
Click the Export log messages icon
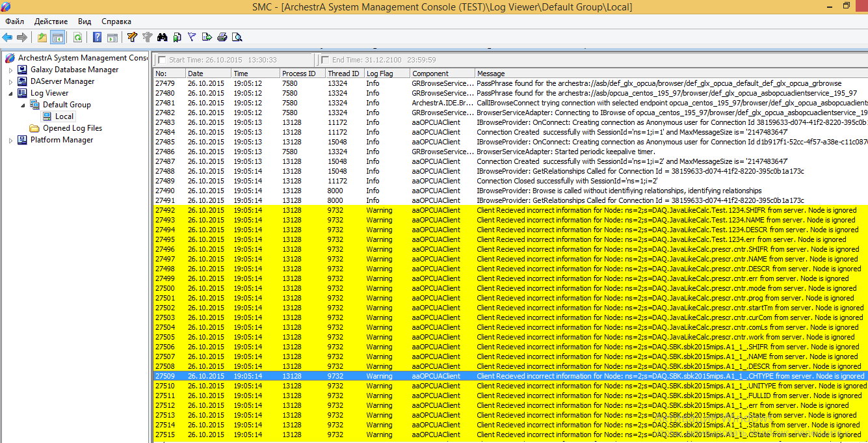(207, 38)
